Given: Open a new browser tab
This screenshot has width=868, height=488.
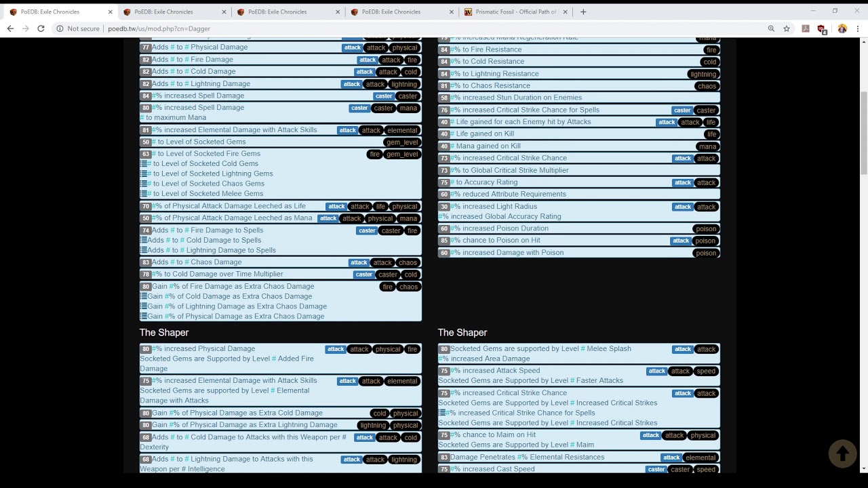Looking at the screenshot, I should [x=583, y=12].
